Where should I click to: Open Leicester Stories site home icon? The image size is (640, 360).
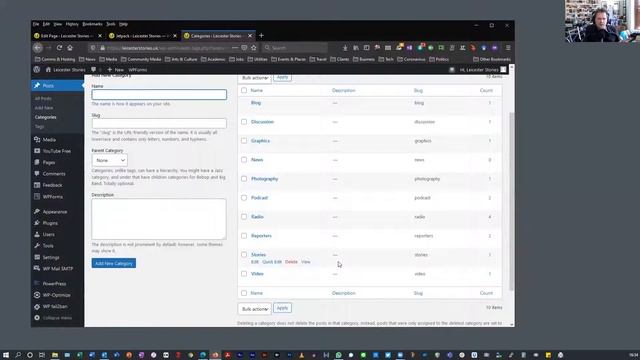coord(48,69)
